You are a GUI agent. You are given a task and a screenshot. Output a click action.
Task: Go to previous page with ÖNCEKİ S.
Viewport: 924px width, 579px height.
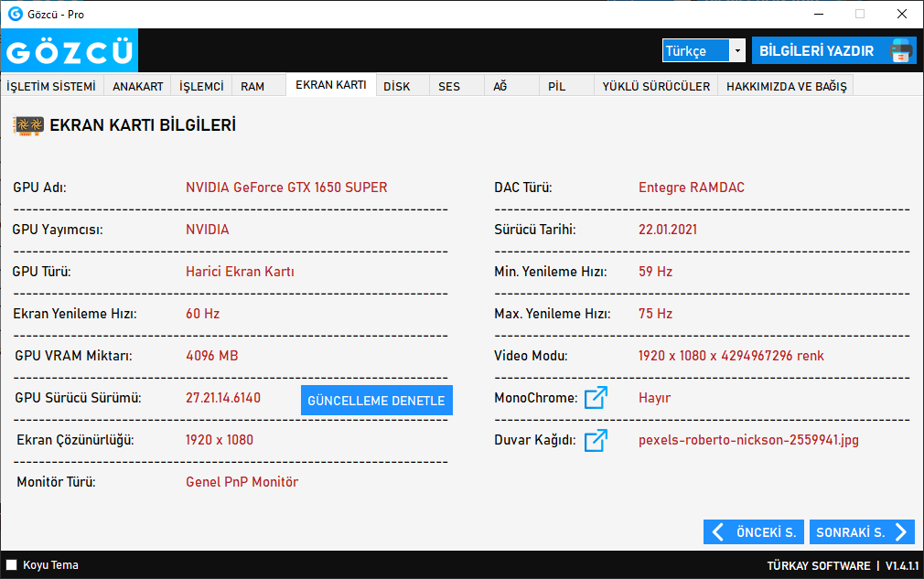(x=753, y=531)
